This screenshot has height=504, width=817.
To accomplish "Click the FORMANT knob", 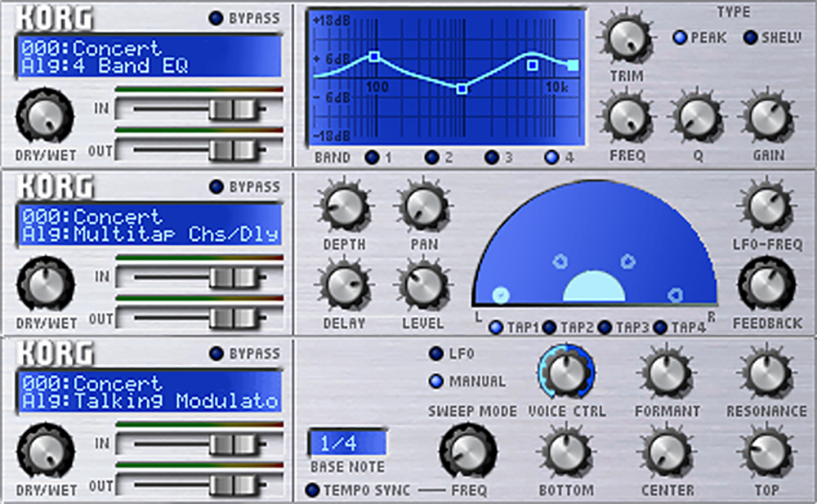I will coord(667,373).
